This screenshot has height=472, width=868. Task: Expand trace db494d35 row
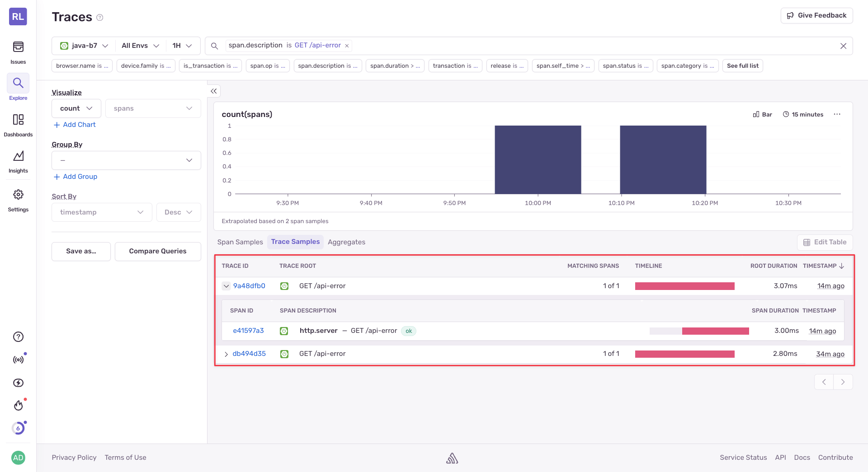(x=226, y=354)
